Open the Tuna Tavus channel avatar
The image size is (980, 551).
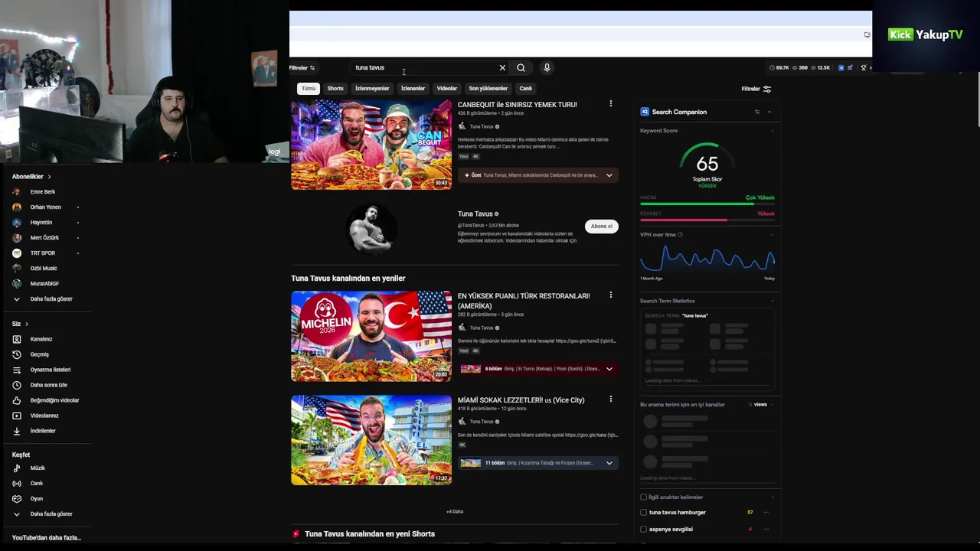tap(371, 228)
